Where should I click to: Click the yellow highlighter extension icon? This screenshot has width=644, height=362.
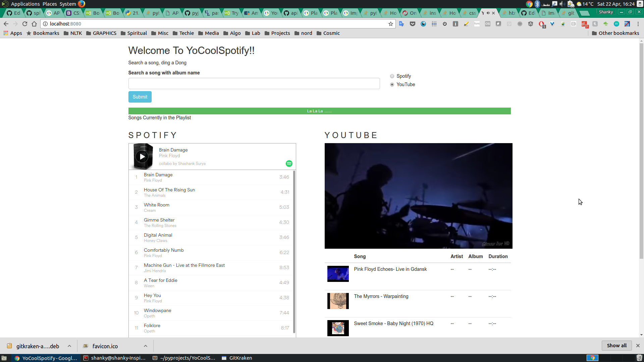[466, 24]
